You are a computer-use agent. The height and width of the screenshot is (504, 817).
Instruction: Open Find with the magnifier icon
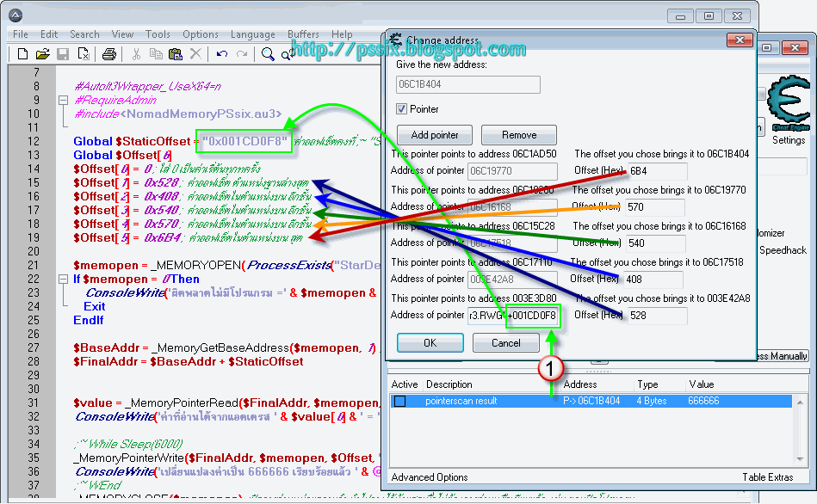(267, 53)
